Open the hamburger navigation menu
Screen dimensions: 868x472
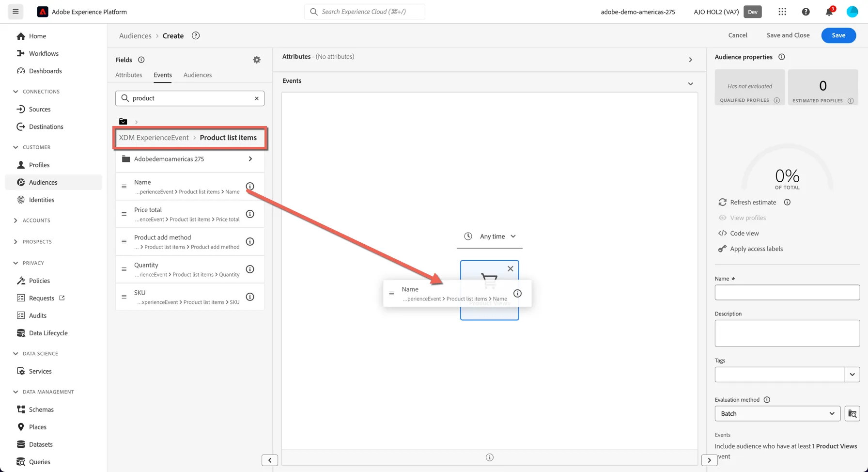click(15, 12)
